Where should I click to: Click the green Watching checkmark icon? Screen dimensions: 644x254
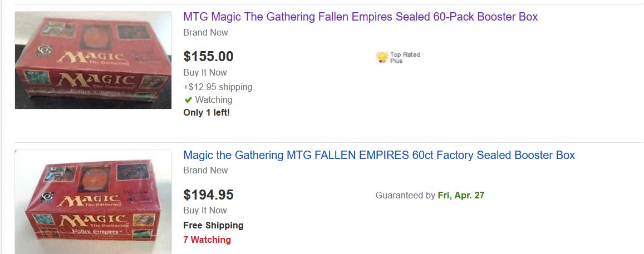tap(188, 100)
